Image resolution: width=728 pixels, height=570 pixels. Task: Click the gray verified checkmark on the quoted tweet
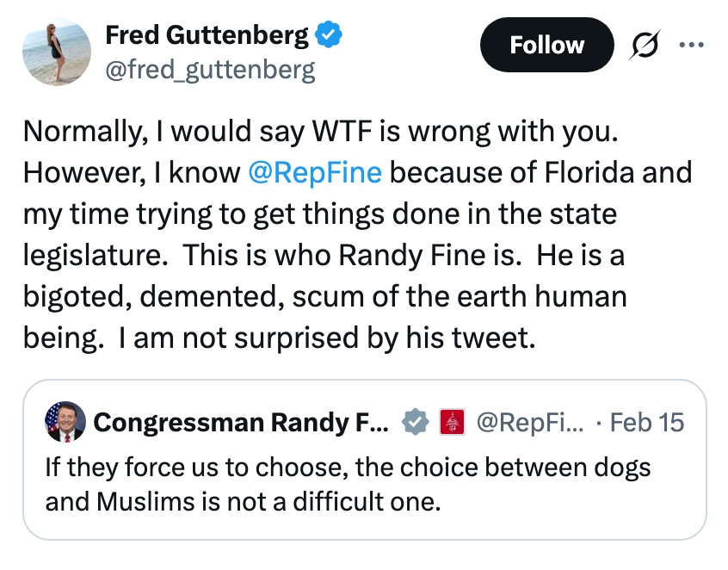(416, 423)
